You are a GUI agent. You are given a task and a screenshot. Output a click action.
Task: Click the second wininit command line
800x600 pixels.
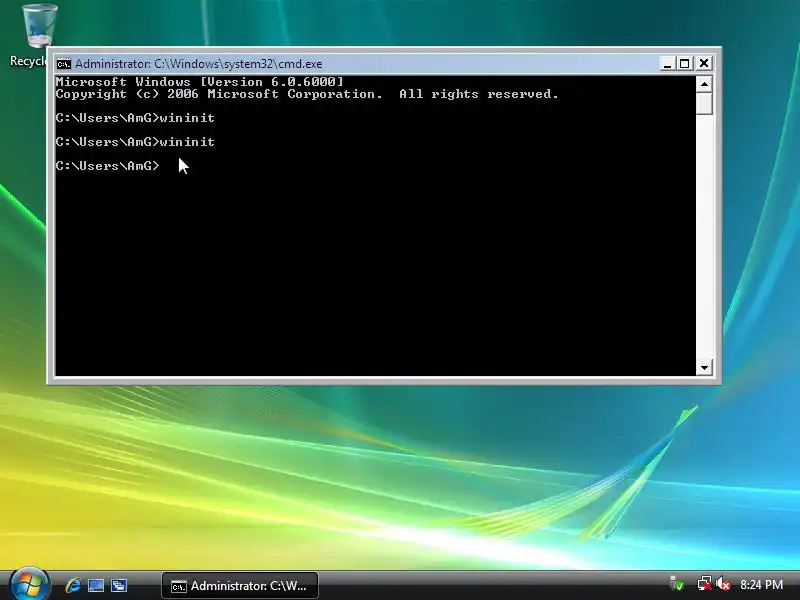point(135,142)
